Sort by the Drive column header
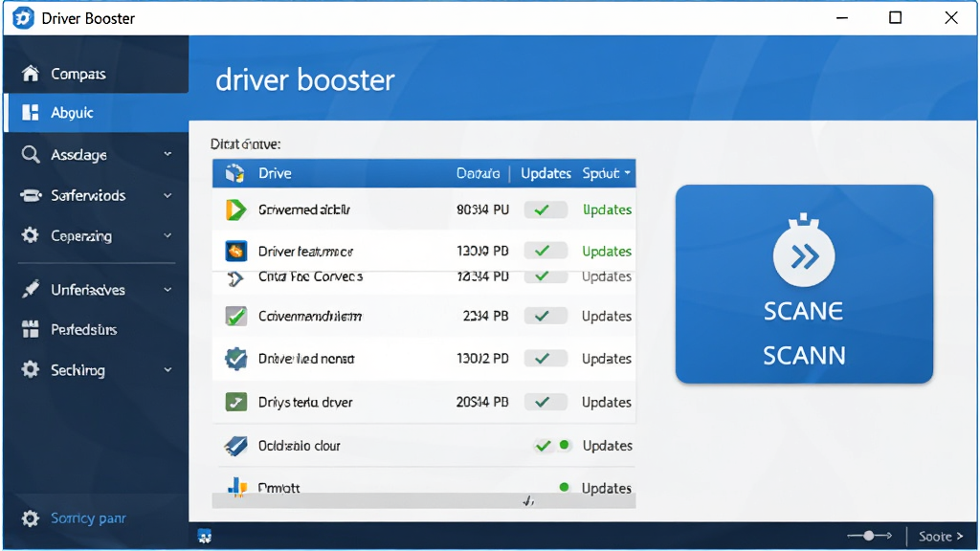 click(x=275, y=173)
